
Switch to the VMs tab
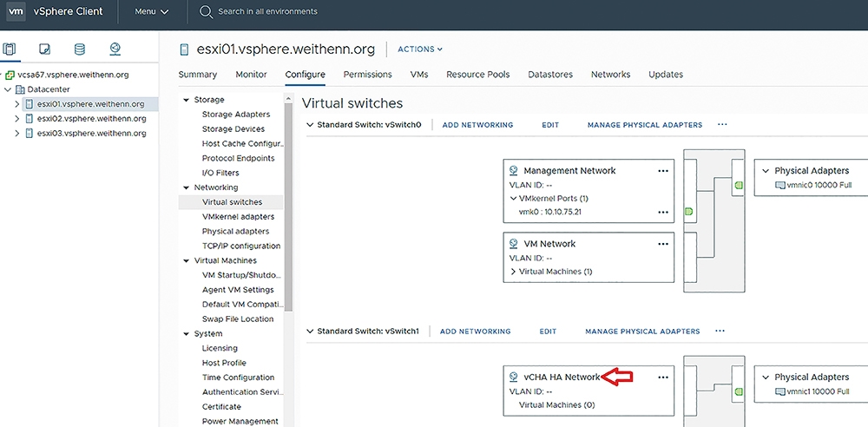click(x=419, y=75)
